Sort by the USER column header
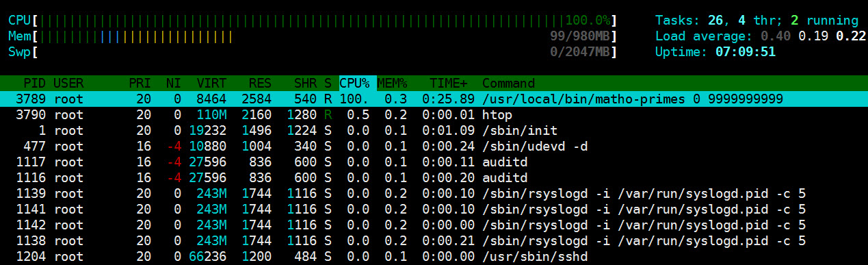 tap(68, 84)
